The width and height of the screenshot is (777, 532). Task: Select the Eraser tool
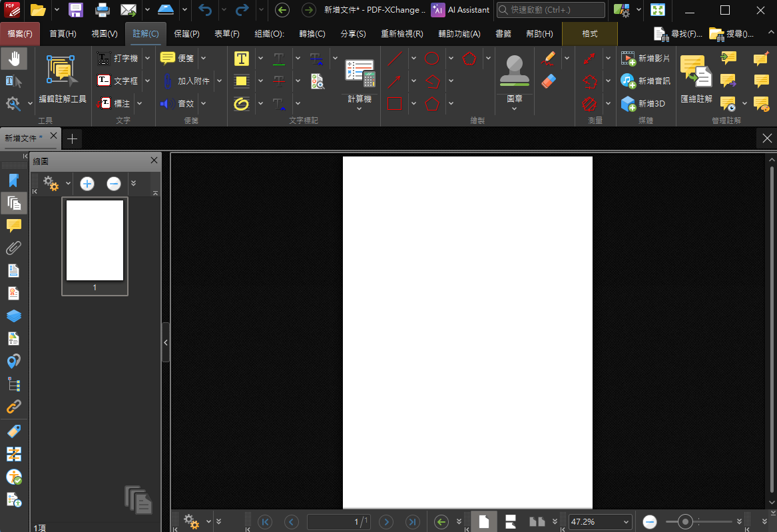549,81
